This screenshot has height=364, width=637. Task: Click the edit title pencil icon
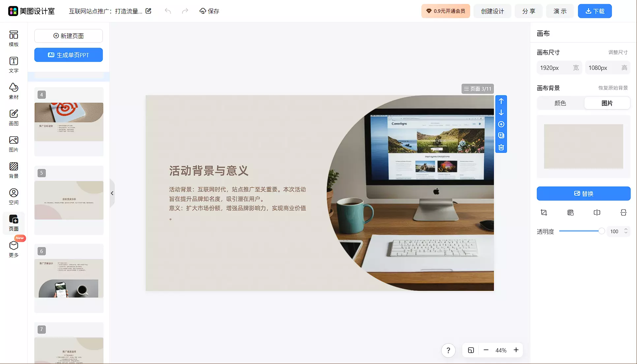pyautogui.click(x=148, y=11)
